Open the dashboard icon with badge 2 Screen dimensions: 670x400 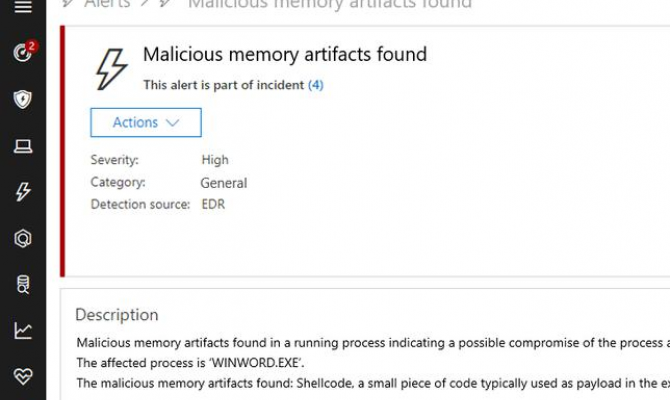(22, 53)
